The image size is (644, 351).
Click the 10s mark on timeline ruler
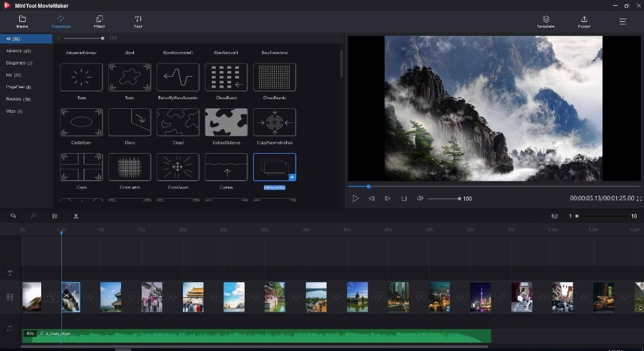[100, 230]
